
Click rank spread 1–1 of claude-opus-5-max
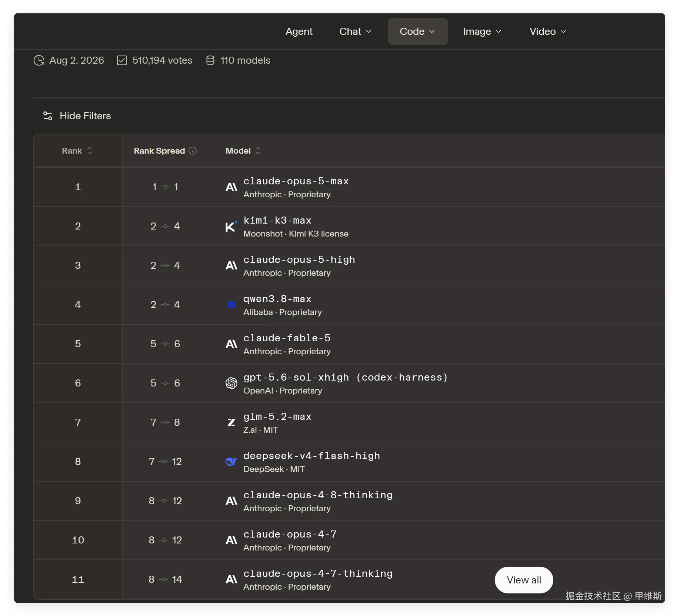(x=165, y=187)
